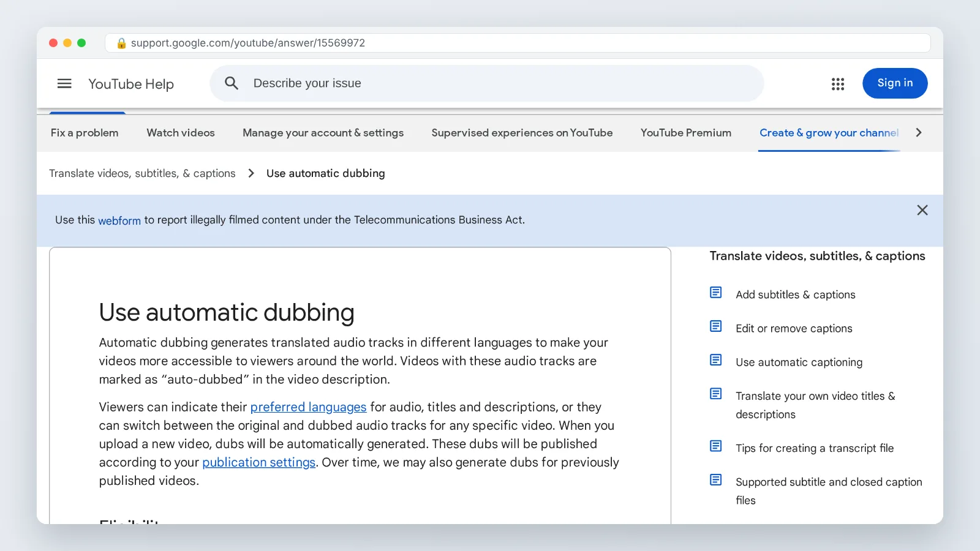Open Supported subtitle and closed caption files

coord(829,491)
